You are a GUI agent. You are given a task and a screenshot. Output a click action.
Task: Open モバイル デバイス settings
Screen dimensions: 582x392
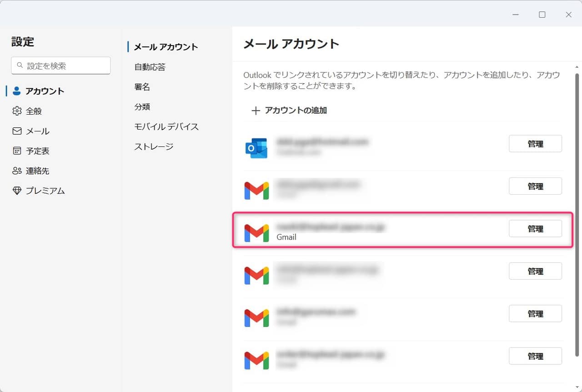[x=166, y=127]
